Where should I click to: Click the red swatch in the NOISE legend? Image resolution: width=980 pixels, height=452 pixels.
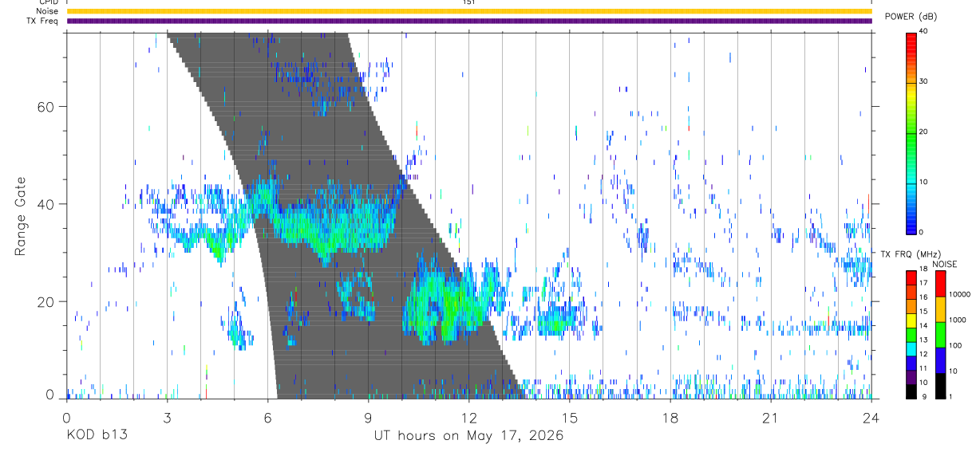point(939,284)
